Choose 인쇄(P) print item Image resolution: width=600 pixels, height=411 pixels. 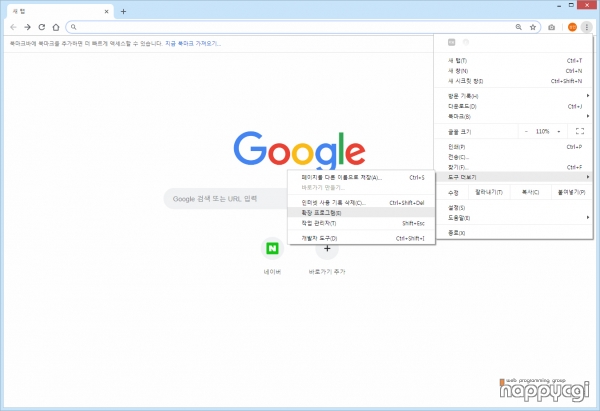pyautogui.click(x=514, y=147)
